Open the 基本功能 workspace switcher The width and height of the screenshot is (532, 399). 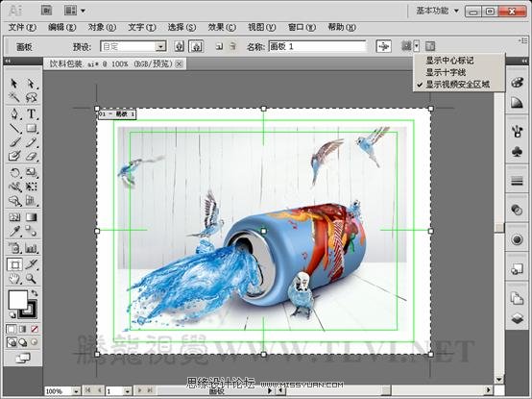437,11
